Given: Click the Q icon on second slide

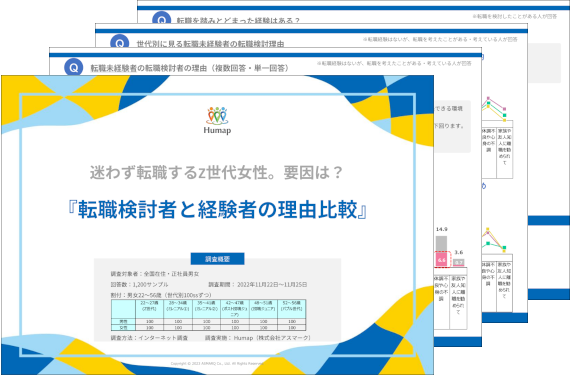Looking at the screenshot, I should click(73, 68).
